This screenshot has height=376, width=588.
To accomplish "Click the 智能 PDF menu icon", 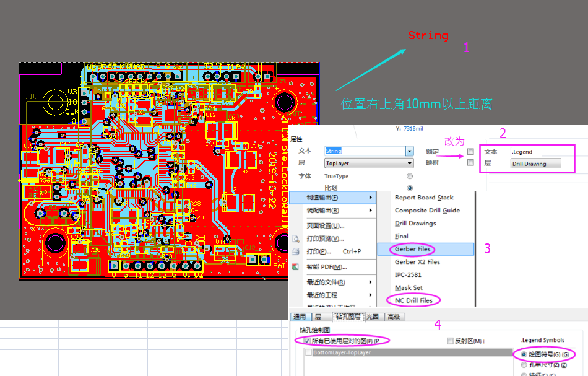I will [x=295, y=267].
